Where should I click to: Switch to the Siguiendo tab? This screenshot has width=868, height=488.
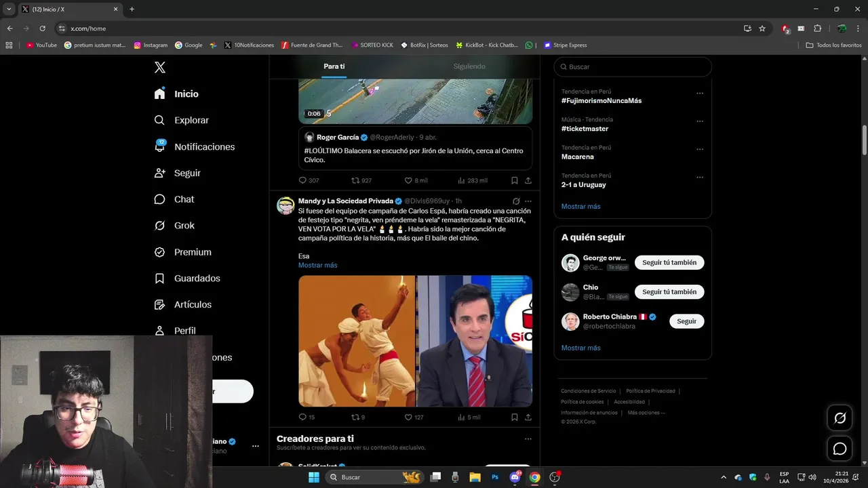[x=469, y=66]
